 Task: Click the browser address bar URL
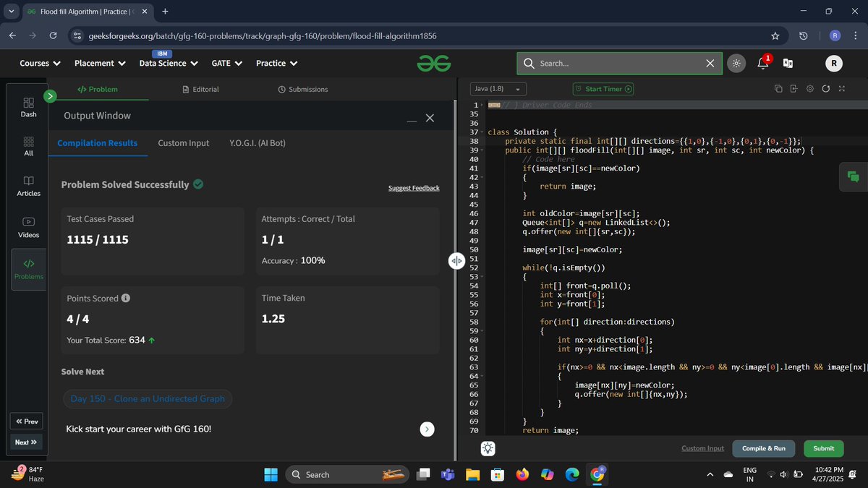click(262, 35)
